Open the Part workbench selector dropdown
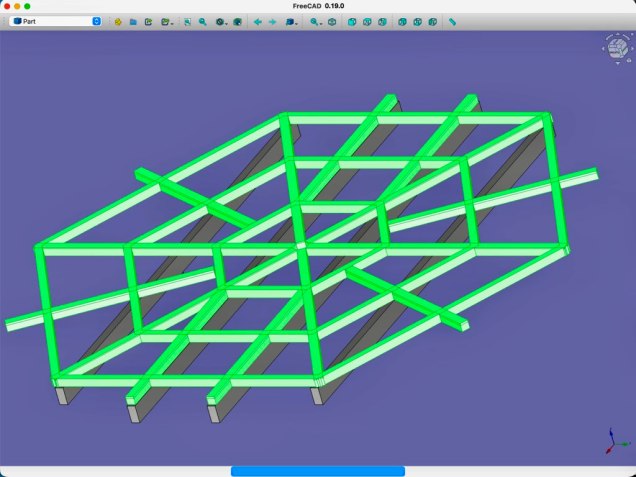636x477 pixels. tap(55, 21)
